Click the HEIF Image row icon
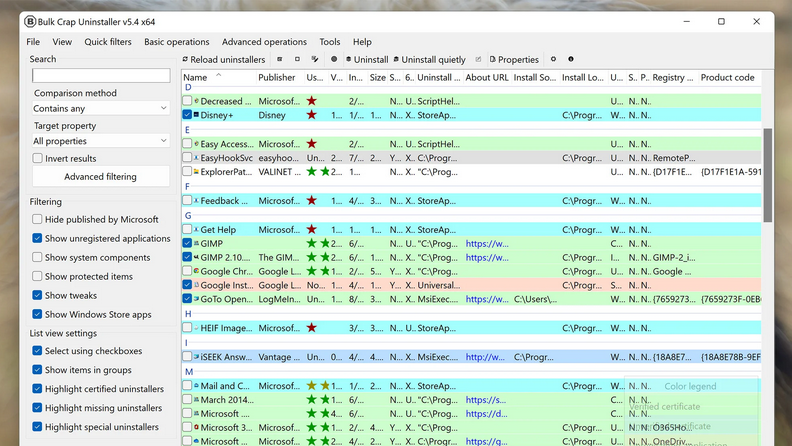This screenshot has height=446, width=792. pos(196,328)
